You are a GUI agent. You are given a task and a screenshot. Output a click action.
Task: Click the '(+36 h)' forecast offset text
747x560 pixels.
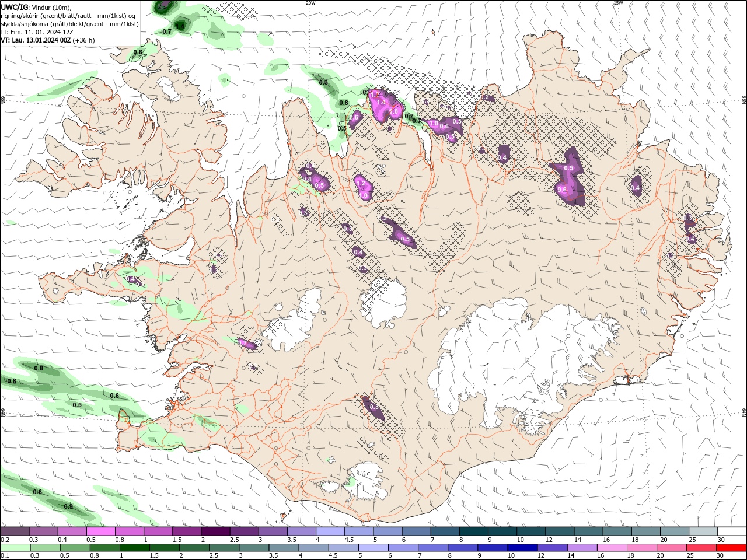click(84, 40)
